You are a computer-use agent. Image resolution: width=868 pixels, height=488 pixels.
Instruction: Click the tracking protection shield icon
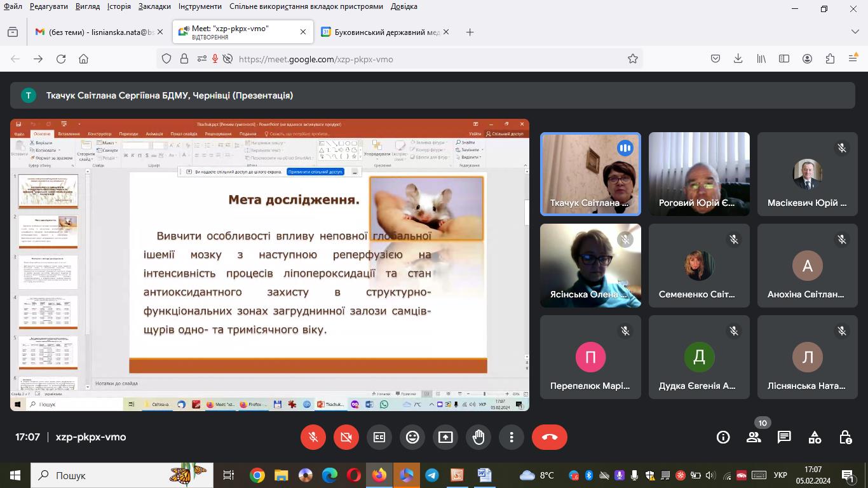166,58
